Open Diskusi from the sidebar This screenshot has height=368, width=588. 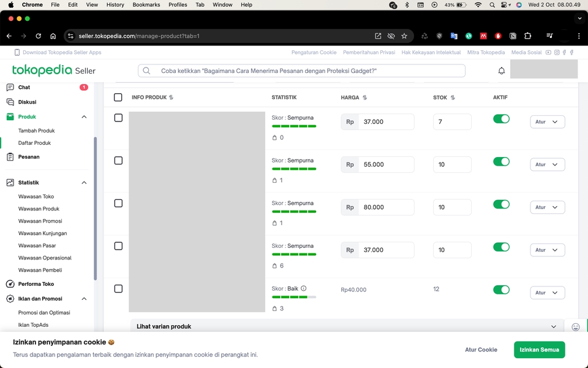pyautogui.click(x=27, y=102)
